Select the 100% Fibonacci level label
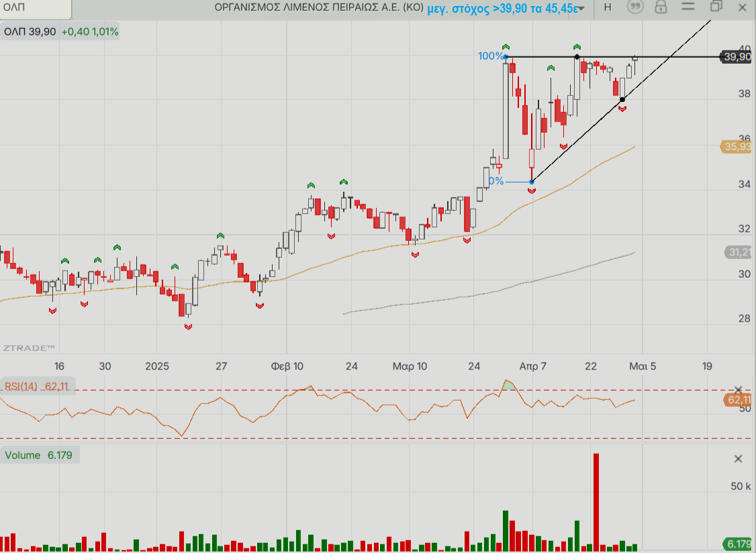 click(490, 56)
